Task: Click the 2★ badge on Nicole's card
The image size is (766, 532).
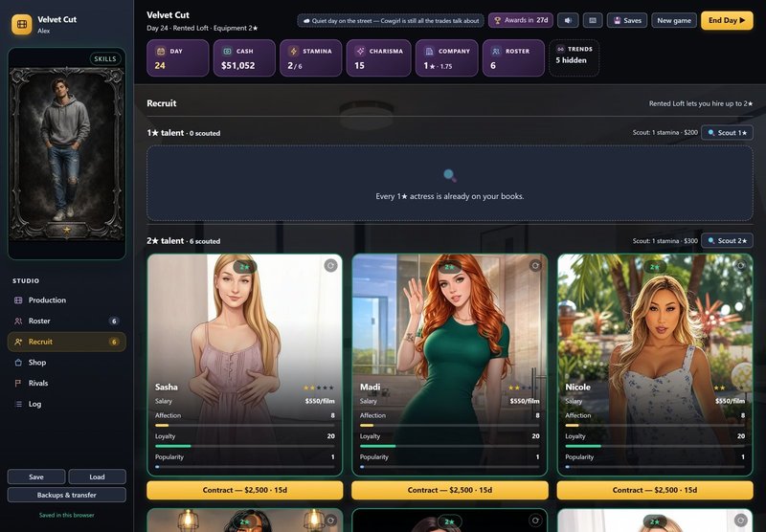Action: [x=655, y=267]
